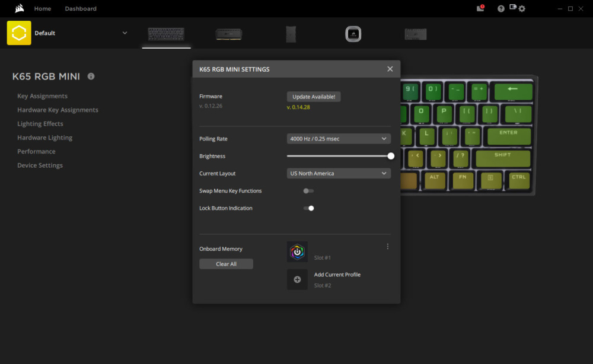The width and height of the screenshot is (593, 364).
Task: Select the PC case device thumbnail
Action: click(291, 34)
